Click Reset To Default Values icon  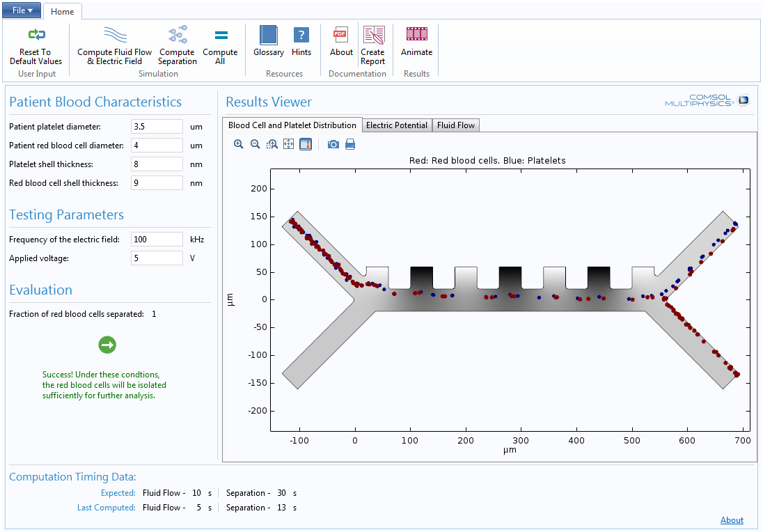point(36,36)
